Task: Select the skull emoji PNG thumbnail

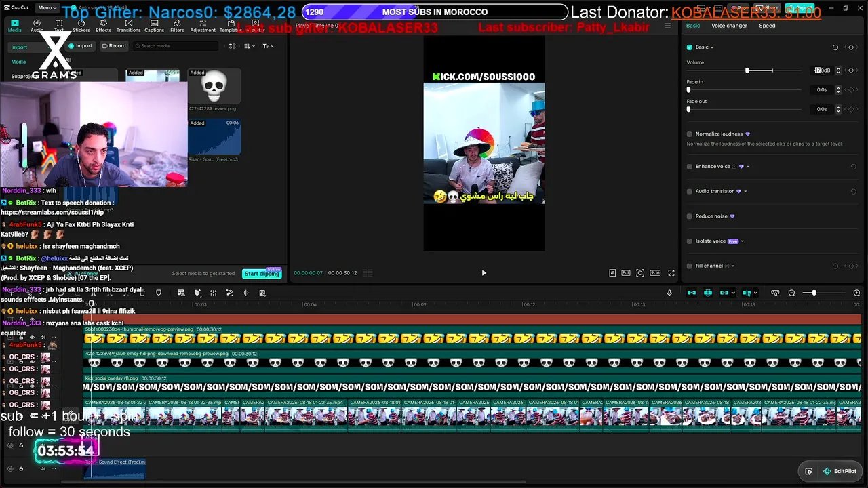Action: [214, 86]
